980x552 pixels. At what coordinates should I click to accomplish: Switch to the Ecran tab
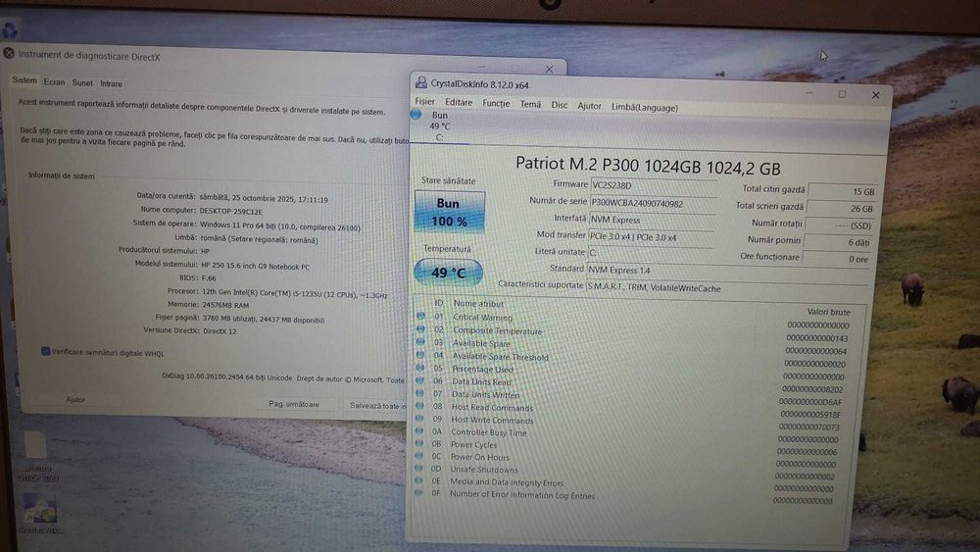click(x=54, y=82)
